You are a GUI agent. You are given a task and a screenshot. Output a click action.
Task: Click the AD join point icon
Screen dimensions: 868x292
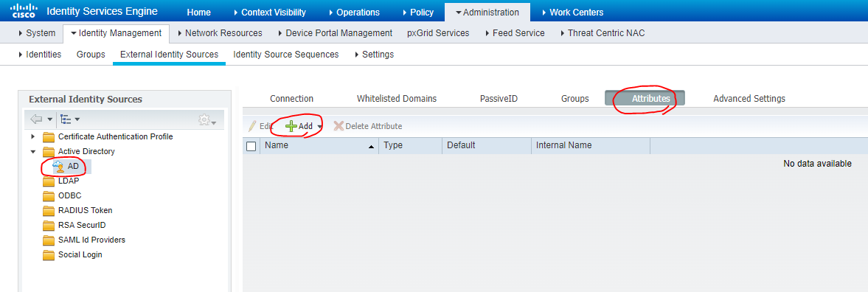point(58,166)
